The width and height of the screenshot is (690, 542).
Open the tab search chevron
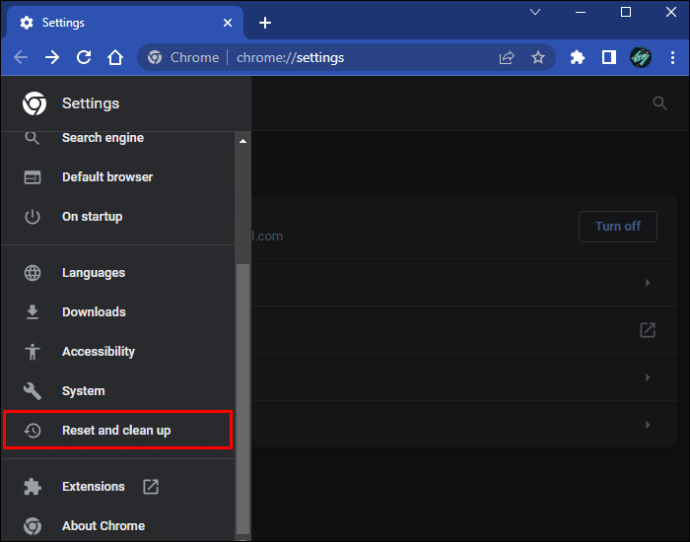point(535,12)
